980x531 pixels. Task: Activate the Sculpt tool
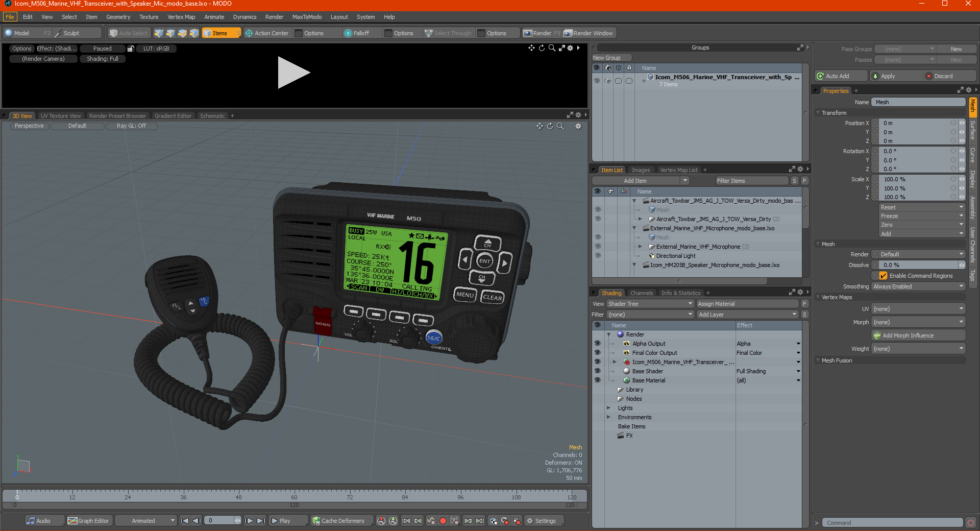[x=77, y=33]
